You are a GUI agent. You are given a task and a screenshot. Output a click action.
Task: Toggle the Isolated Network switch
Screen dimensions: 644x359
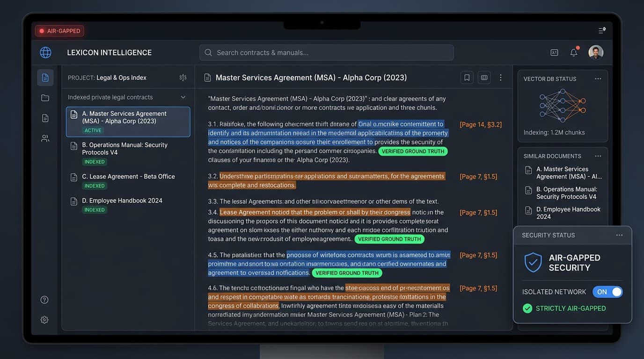click(x=607, y=292)
